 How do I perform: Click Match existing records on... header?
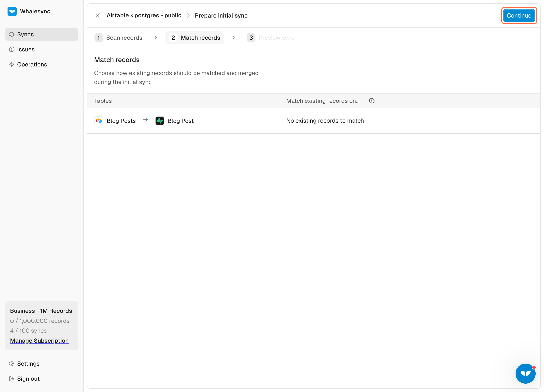323,101
